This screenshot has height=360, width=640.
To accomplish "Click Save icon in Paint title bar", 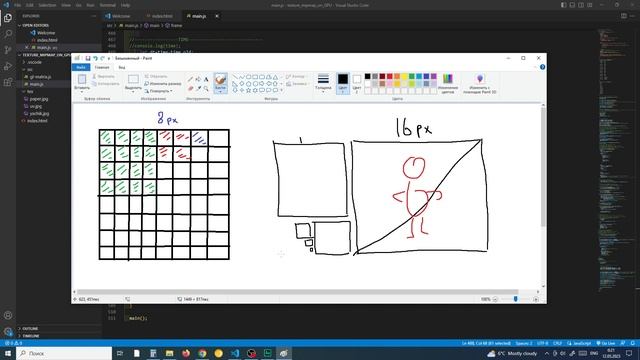I will click(x=87, y=58).
